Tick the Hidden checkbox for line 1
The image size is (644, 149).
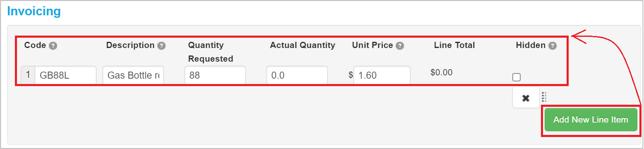point(516,77)
